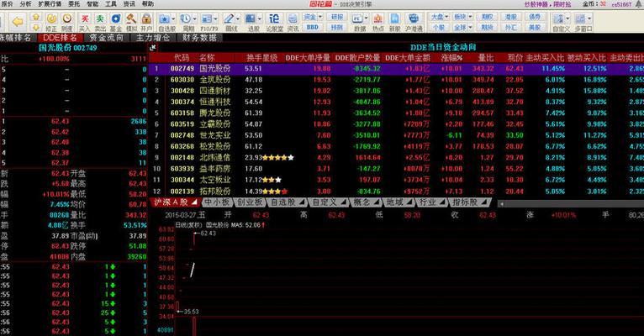
Task: Click the 炒股神器 promotional link
Action: click(547, 4)
